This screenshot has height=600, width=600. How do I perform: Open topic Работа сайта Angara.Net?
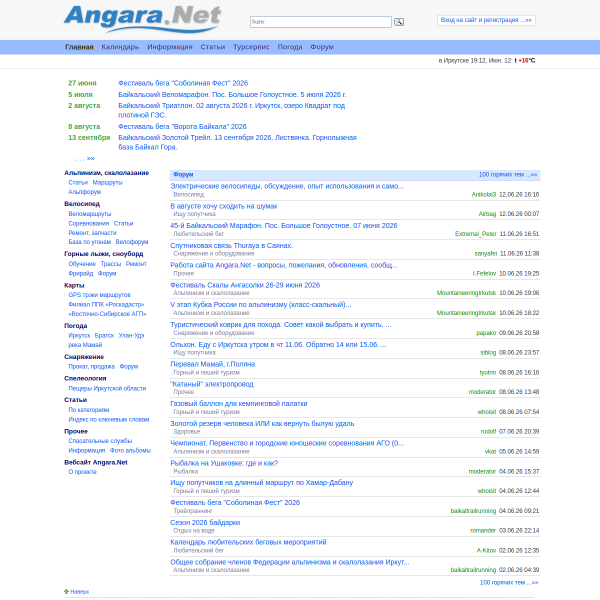[284, 265]
